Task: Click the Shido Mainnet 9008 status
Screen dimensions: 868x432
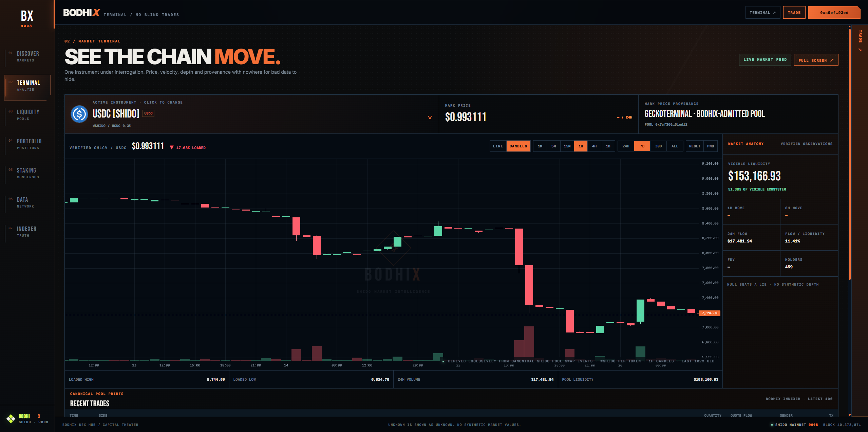Action: coord(794,425)
